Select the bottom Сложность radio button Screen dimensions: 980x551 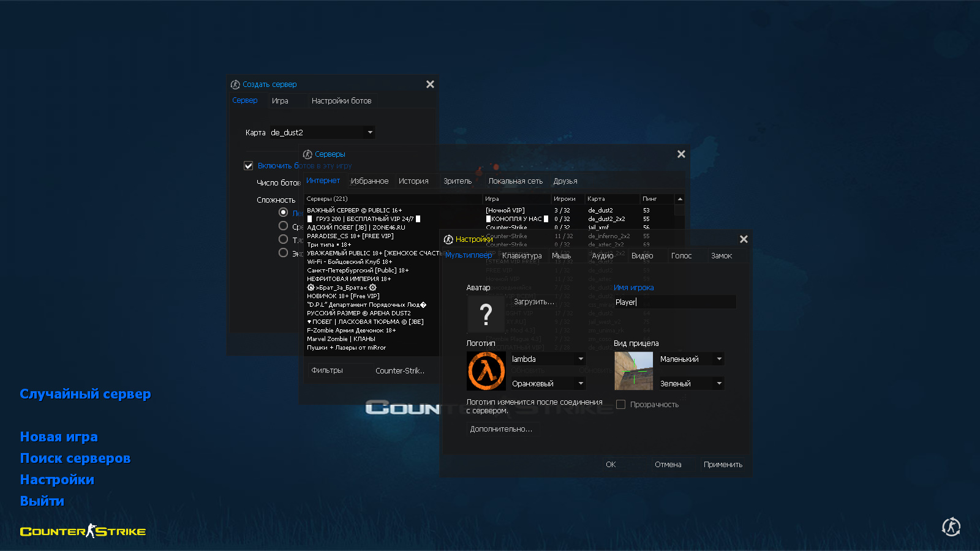(283, 253)
